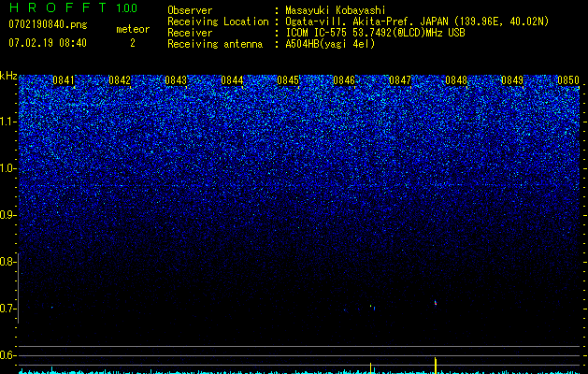The height and width of the screenshot is (374, 588).
Task: Click the bright meteor echo between 0847 and 0848
Action: pos(436,303)
